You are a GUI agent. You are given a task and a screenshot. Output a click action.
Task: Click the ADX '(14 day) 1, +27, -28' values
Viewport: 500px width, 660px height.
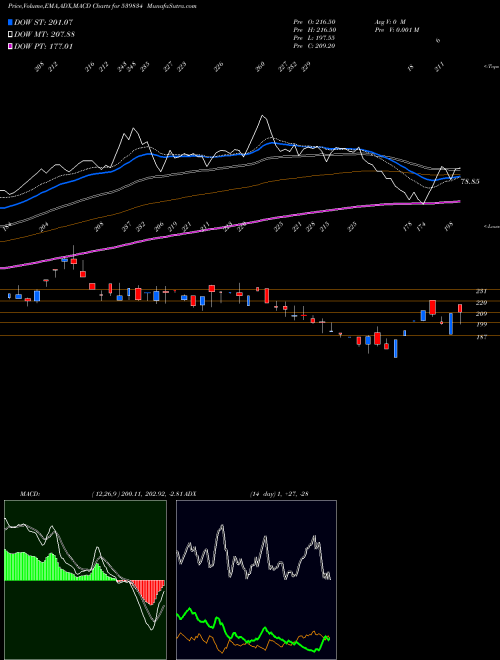[x=279, y=494]
